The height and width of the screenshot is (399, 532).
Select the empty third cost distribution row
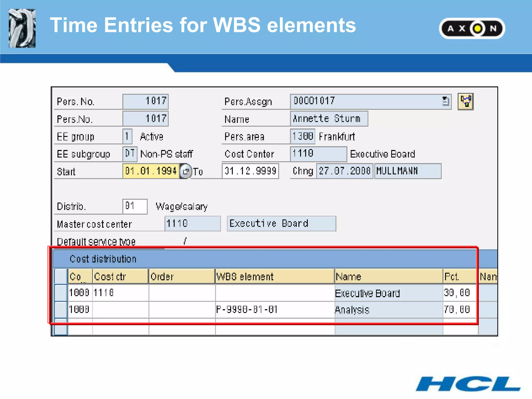click(x=61, y=327)
